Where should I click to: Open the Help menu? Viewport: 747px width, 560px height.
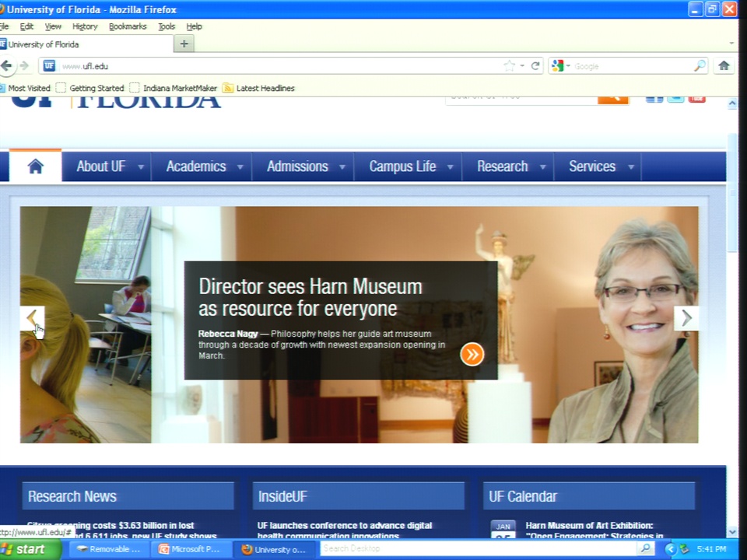pos(194,26)
